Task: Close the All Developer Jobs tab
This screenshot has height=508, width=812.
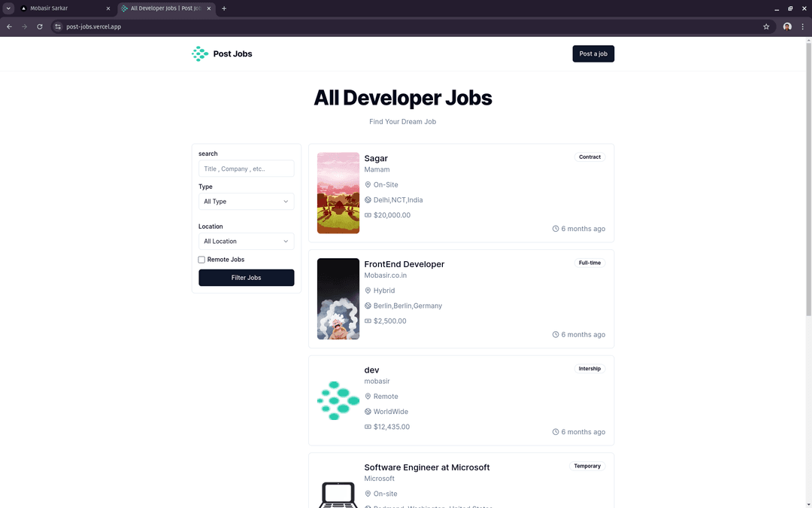Action: click(x=209, y=8)
